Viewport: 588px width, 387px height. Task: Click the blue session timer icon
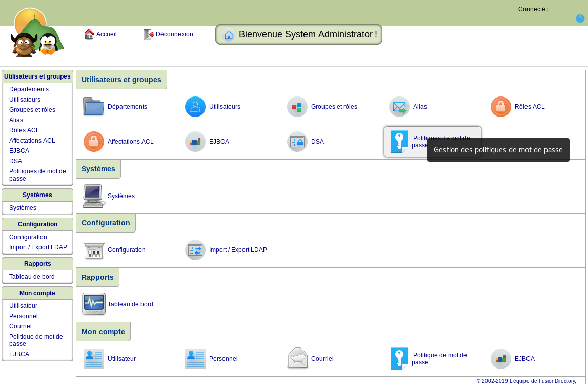[580, 18]
